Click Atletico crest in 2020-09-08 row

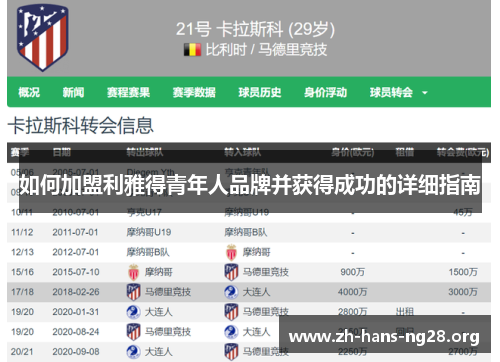coord(231,352)
